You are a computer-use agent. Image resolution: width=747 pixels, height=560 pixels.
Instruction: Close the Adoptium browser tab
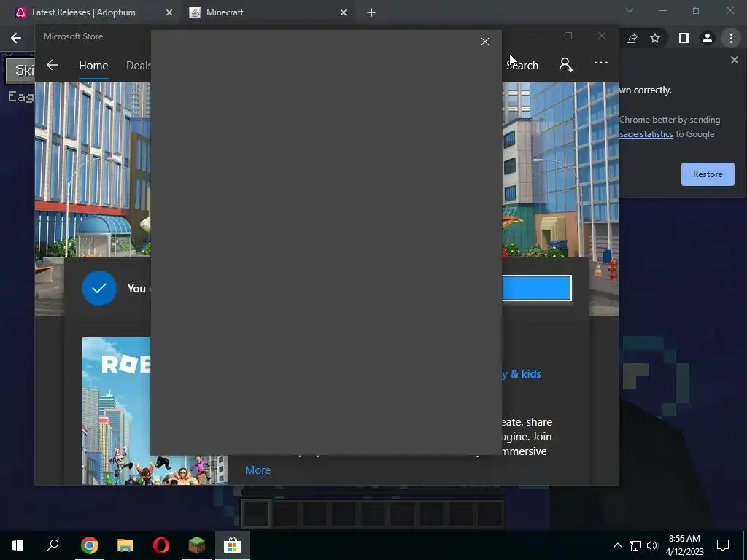pos(169,13)
